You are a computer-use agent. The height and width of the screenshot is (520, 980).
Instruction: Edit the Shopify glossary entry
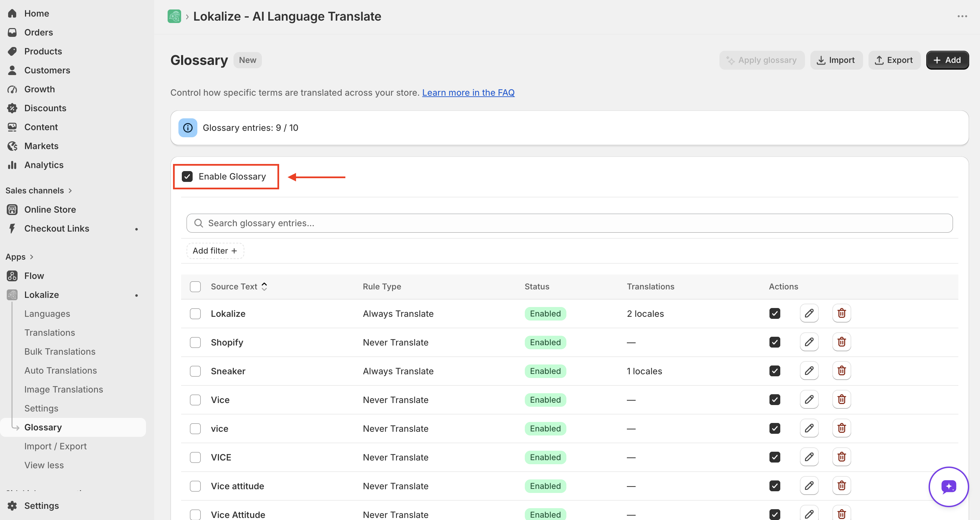coord(809,342)
